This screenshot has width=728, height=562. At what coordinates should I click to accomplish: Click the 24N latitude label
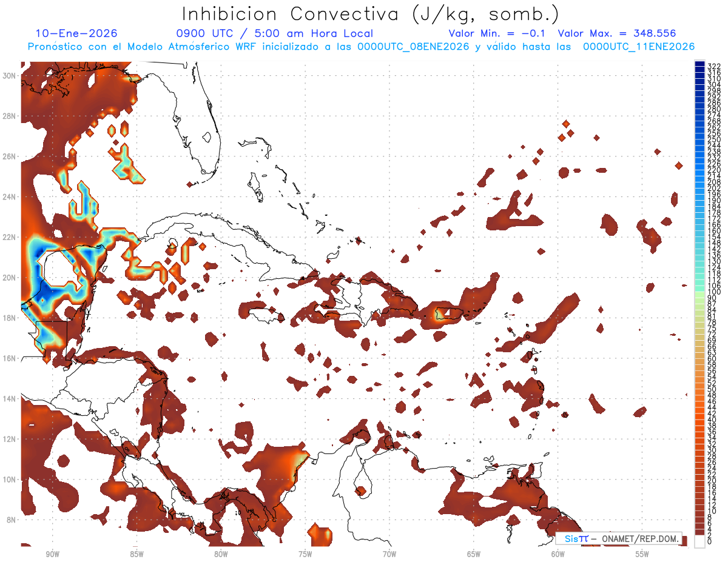coord(10,197)
